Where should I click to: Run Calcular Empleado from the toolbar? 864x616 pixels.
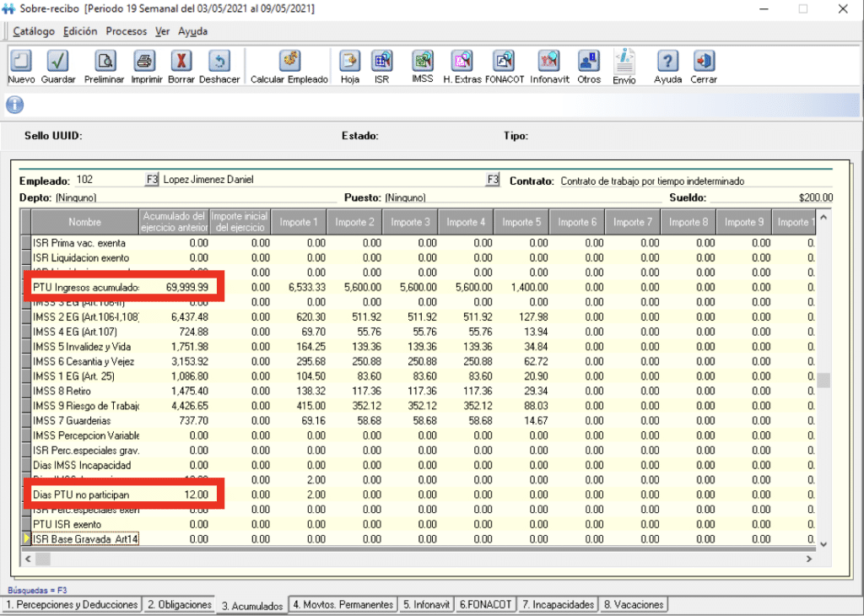289,62
